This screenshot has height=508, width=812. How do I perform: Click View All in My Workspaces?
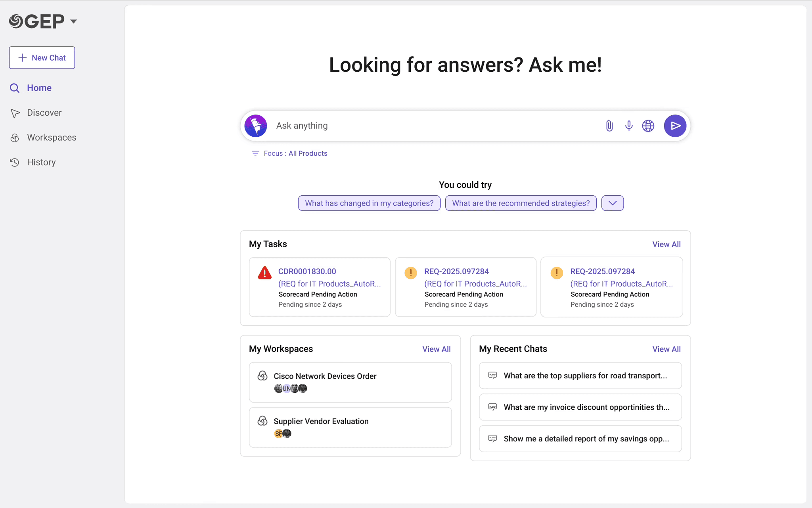(x=436, y=349)
